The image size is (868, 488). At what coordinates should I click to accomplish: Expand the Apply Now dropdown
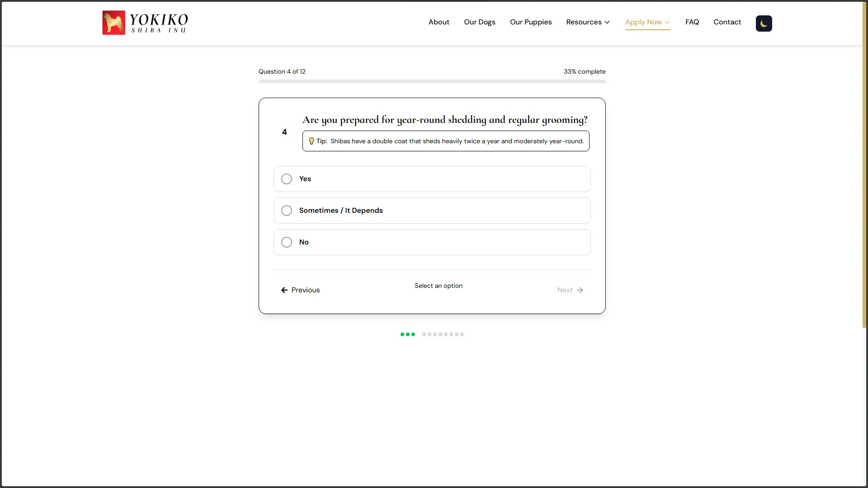click(x=647, y=22)
